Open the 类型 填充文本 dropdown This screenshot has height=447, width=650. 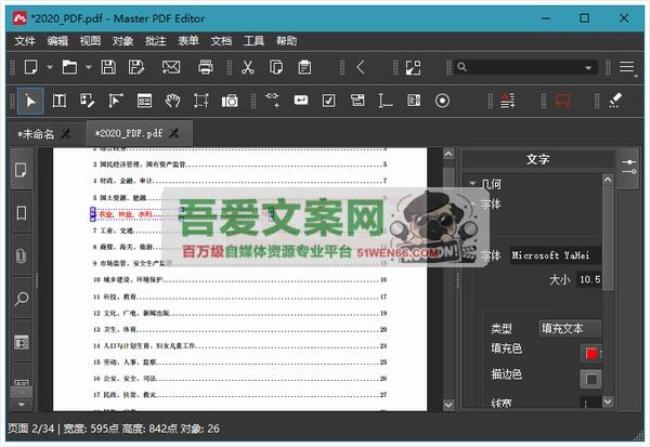point(570,328)
